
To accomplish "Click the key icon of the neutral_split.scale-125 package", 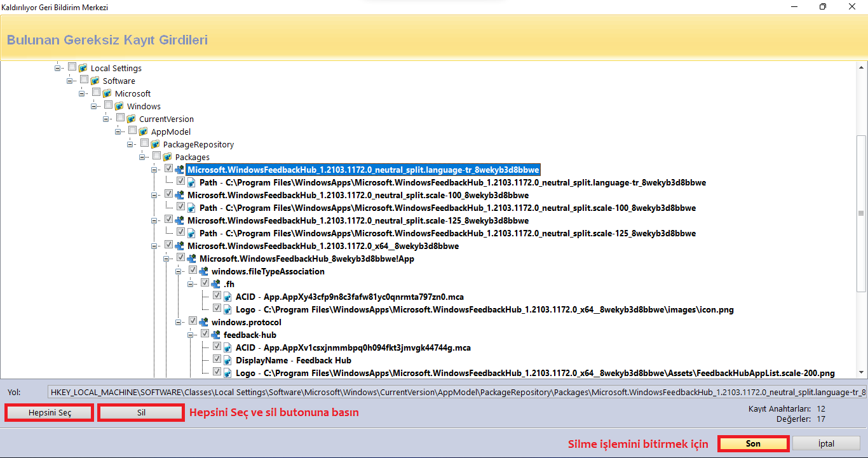I will 180,220.
